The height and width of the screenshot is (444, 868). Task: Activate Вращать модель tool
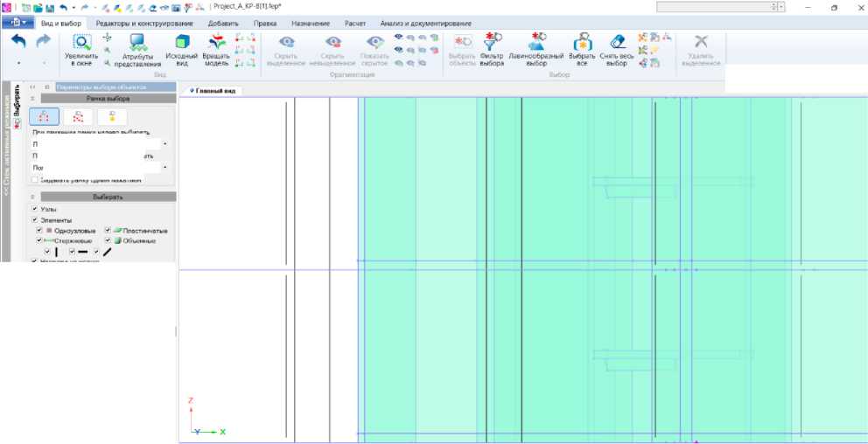click(216, 51)
